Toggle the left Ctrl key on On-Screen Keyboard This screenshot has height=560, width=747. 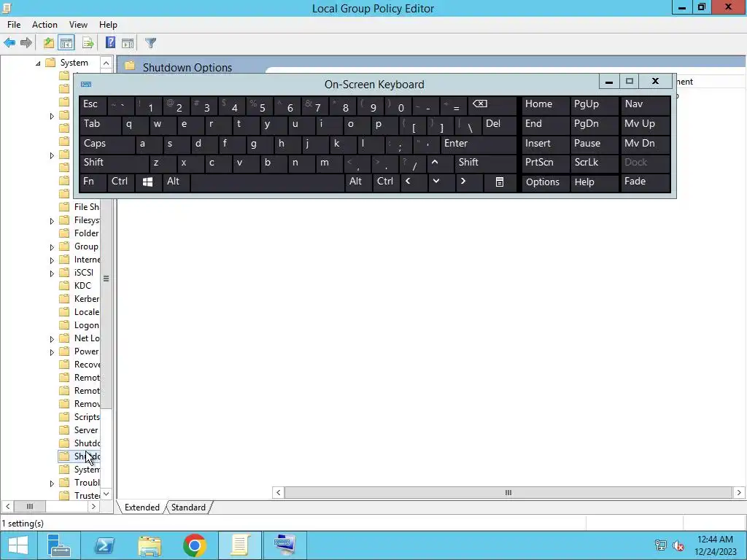(121, 182)
